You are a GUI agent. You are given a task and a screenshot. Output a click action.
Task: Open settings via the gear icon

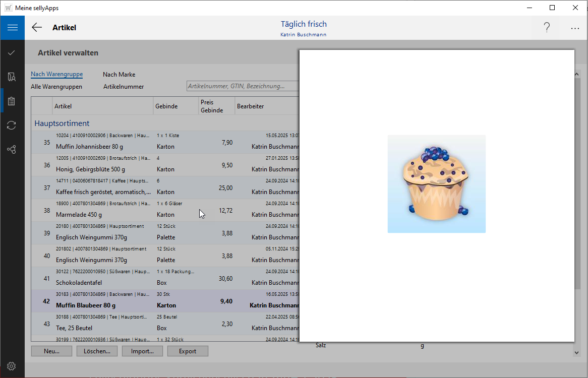tap(12, 366)
